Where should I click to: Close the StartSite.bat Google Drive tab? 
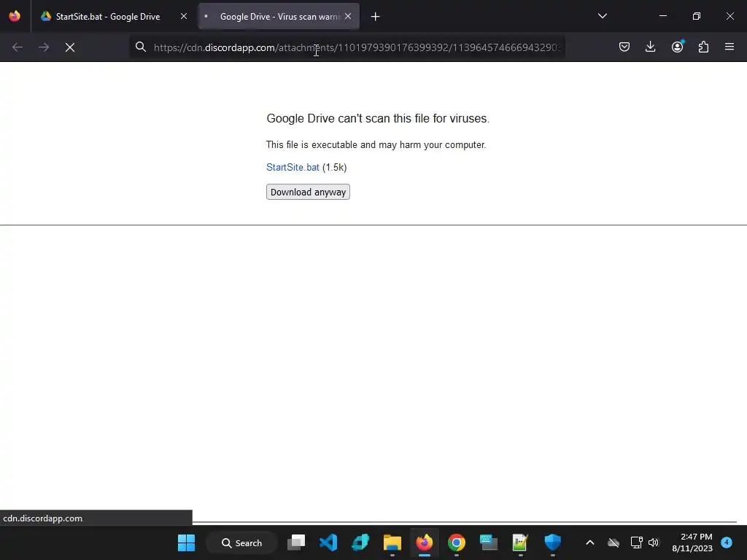tap(183, 16)
